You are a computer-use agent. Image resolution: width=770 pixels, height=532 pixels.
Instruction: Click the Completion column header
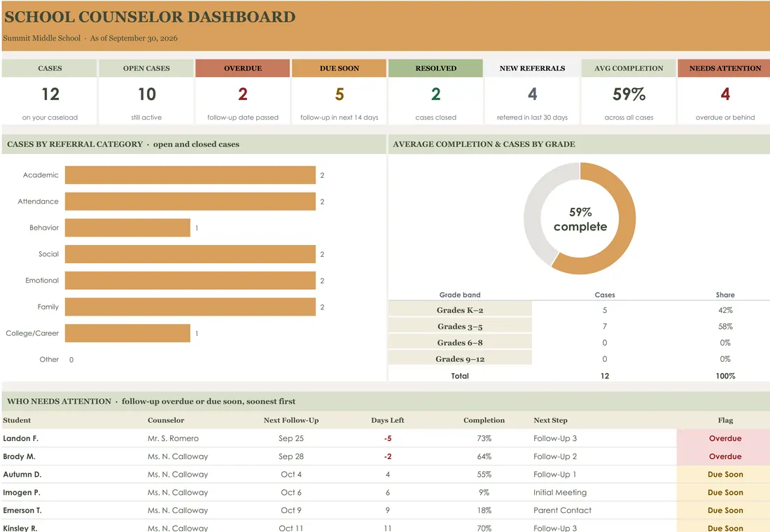click(x=484, y=420)
